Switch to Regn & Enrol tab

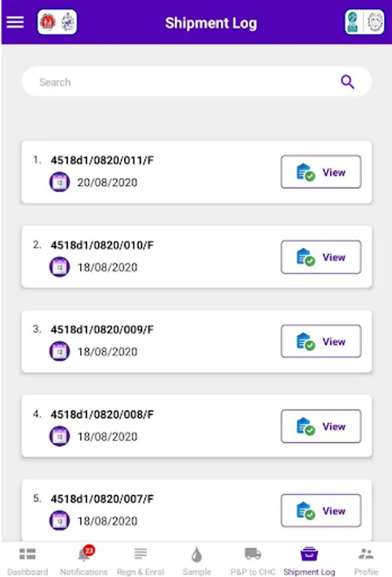click(140, 560)
